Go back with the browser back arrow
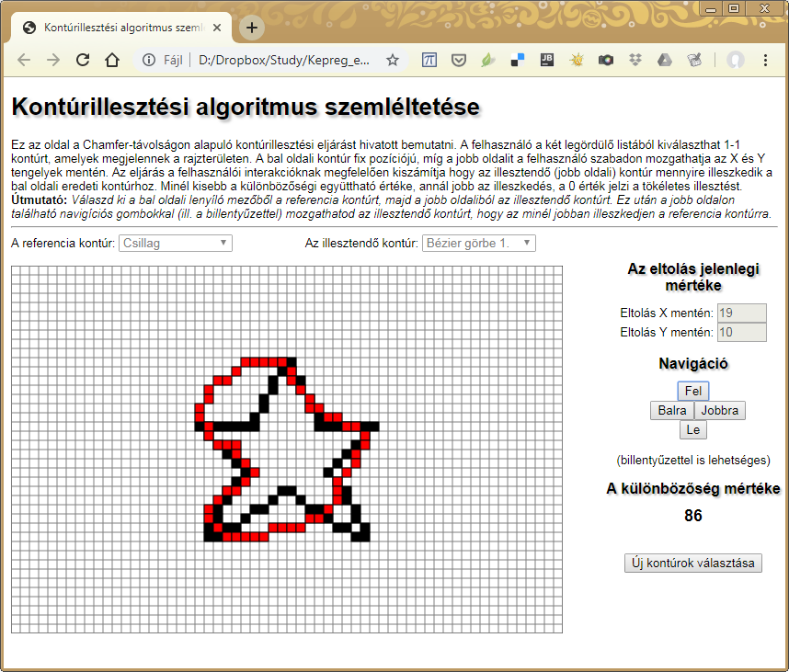The image size is (789, 672). (x=24, y=61)
